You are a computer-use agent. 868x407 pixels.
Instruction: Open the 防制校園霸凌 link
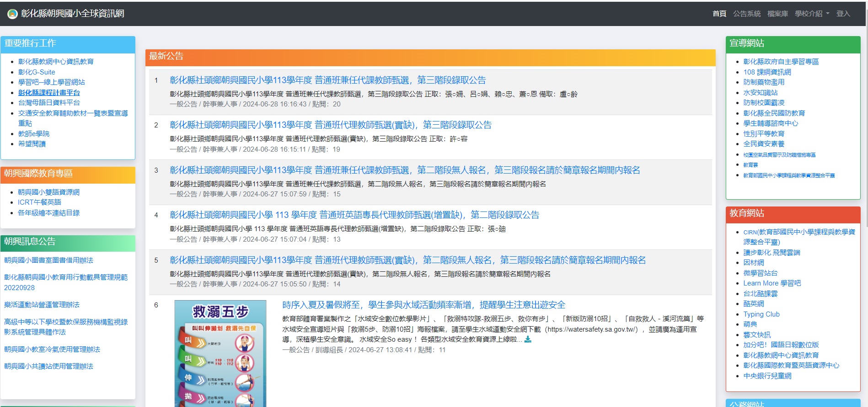[764, 103]
